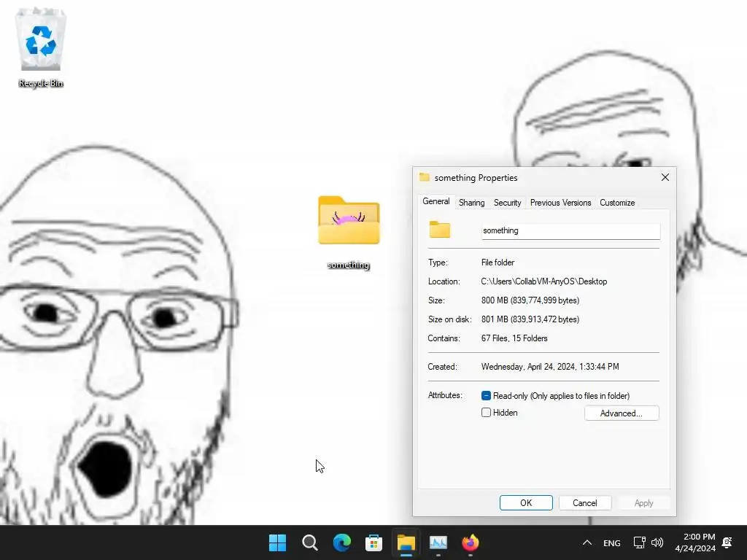Click '67 Files, 15 Folders' text
The width and height of the screenshot is (747, 560).
(x=514, y=338)
